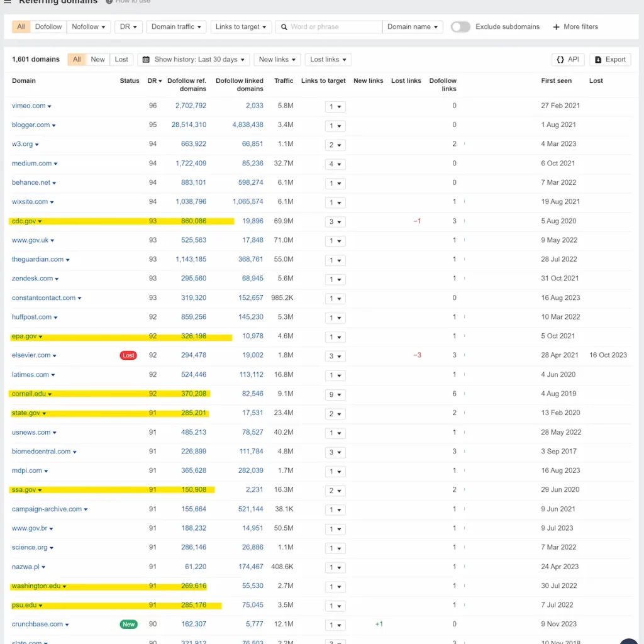Open the hamburger menu icon

click(8, 2)
